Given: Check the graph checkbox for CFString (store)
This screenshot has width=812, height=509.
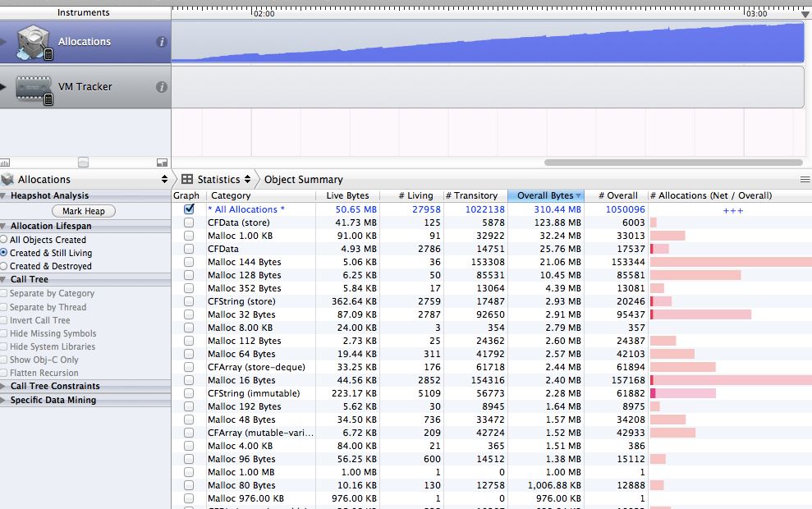Looking at the screenshot, I should pyautogui.click(x=189, y=301).
